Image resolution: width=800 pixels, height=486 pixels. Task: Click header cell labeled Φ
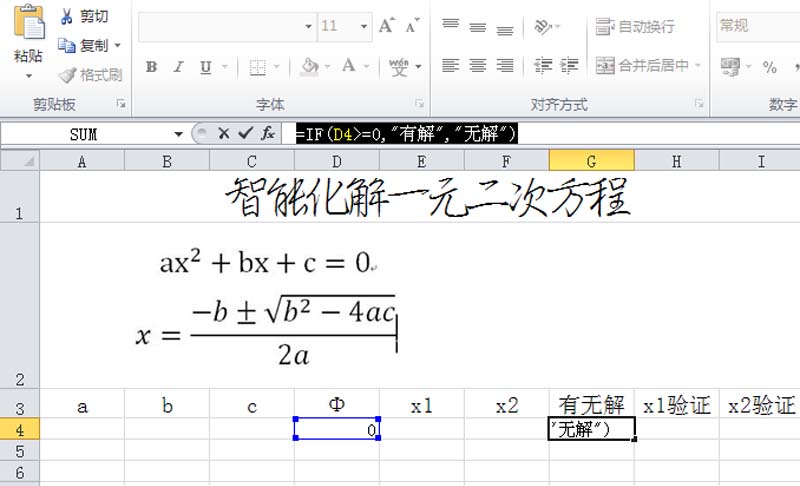(337, 404)
